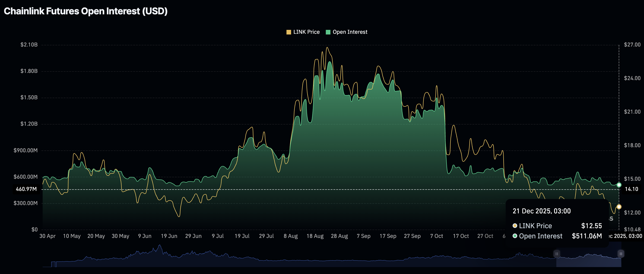Click the yellow LINK Price legend swatch
This screenshot has width=644, height=274.
pyautogui.click(x=289, y=32)
